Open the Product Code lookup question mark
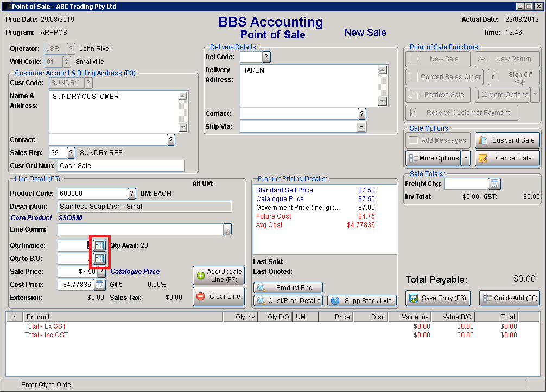The image size is (546, 392). click(131, 193)
